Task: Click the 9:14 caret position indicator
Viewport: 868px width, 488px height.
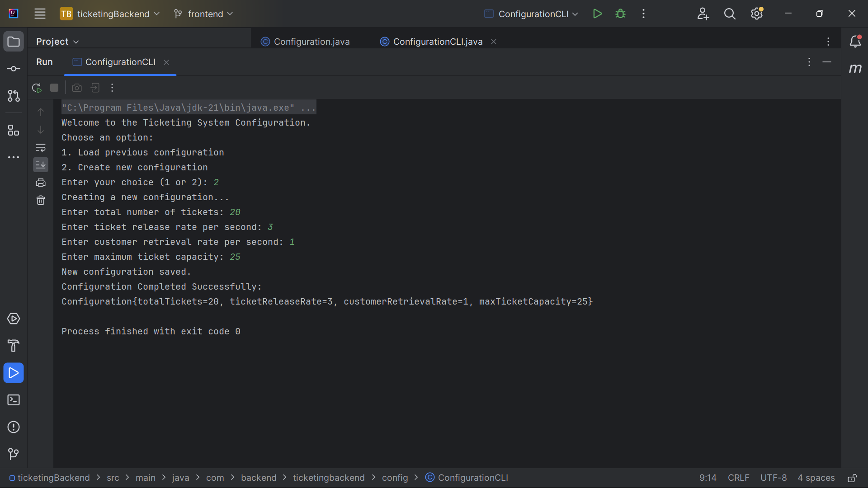Action: click(x=708, y=478)
